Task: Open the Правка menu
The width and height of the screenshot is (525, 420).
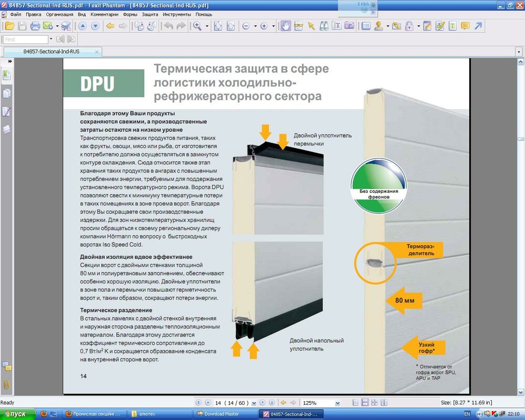Action: click(x=34, y=14)
